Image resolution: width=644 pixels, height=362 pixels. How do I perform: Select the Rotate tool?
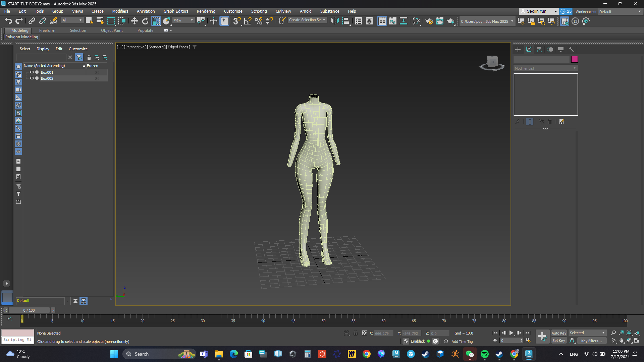coord(145,21)
